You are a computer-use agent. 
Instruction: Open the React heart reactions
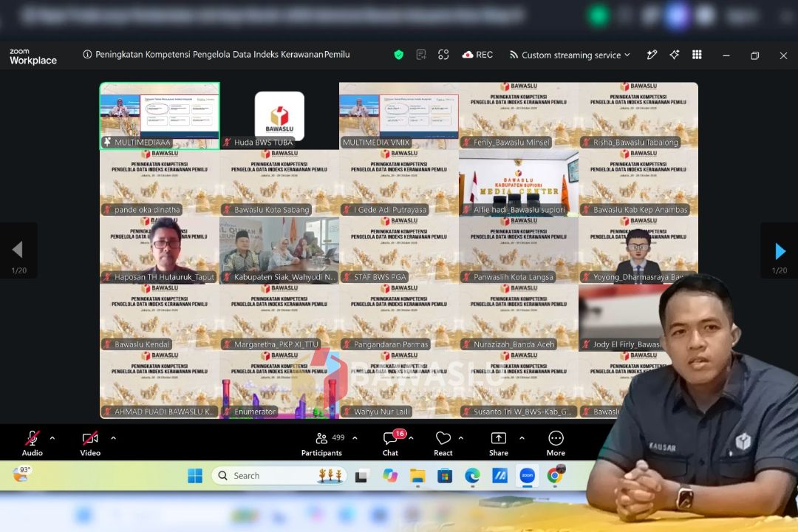click(443, 444)
